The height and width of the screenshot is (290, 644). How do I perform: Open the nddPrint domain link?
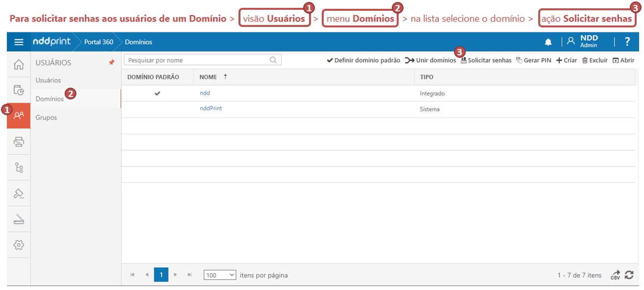(x=211, y=108)
